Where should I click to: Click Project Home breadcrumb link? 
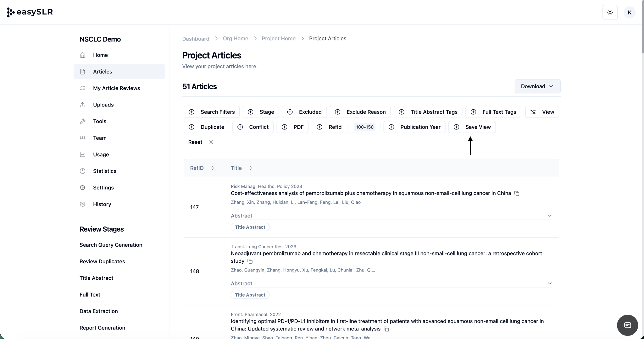click(x=278, y=38)
